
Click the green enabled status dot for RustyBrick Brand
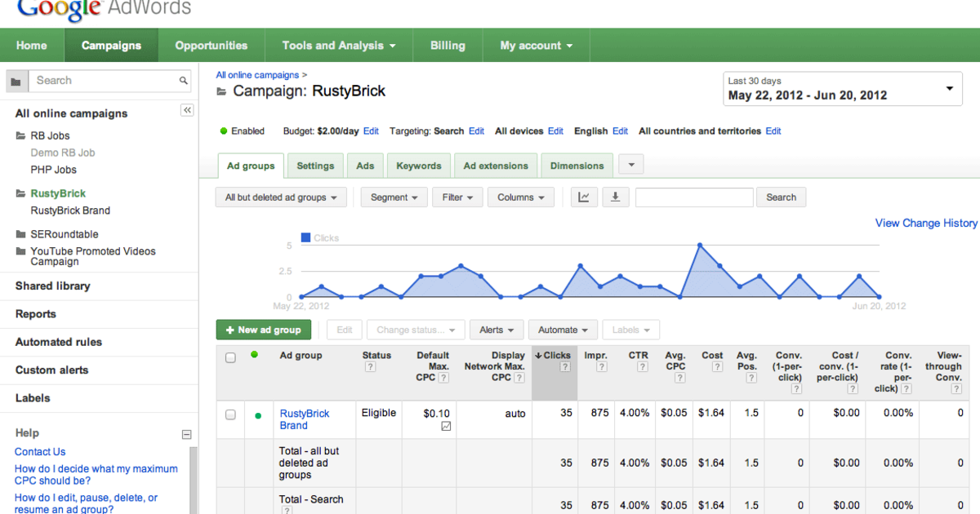(258, 413)
